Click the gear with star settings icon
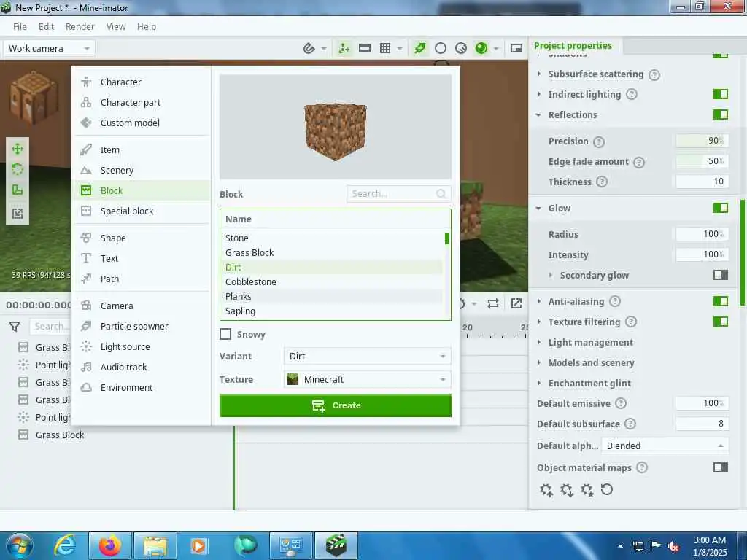This screenshot has height=560, width=747. [x=587, y=490]
